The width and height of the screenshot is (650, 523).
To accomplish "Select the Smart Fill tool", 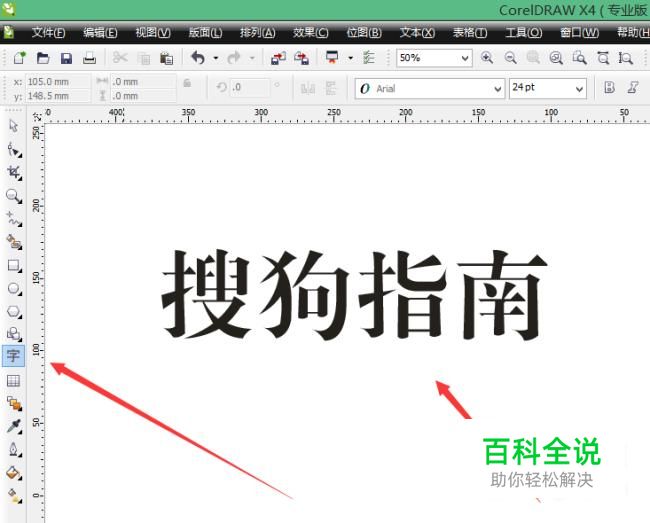I will [x=14, y=242].
